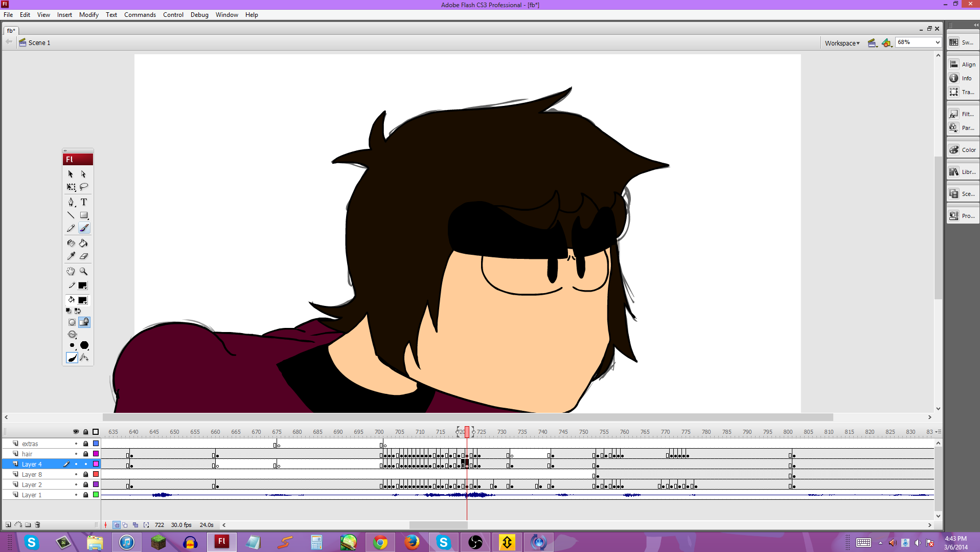The width and height of the screenshot is (980, 552).
Task: Lock or unlock all layers icon
Action: [x=86, y=432]
